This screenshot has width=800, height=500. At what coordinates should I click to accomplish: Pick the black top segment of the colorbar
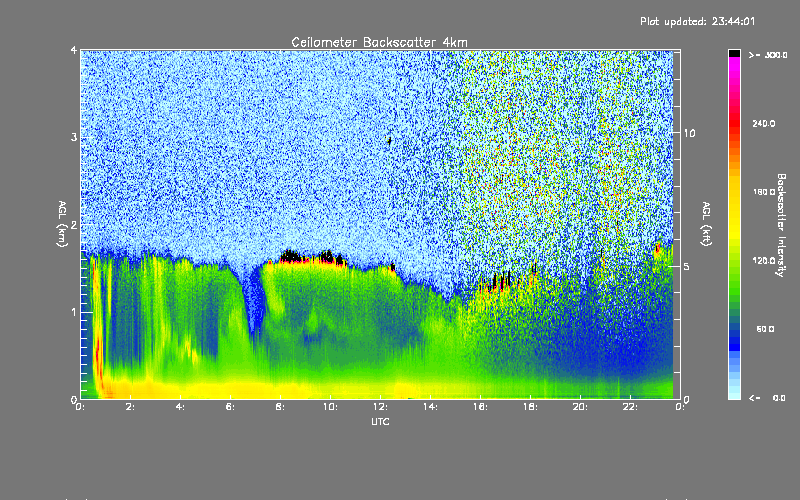(x=734, y=53)
